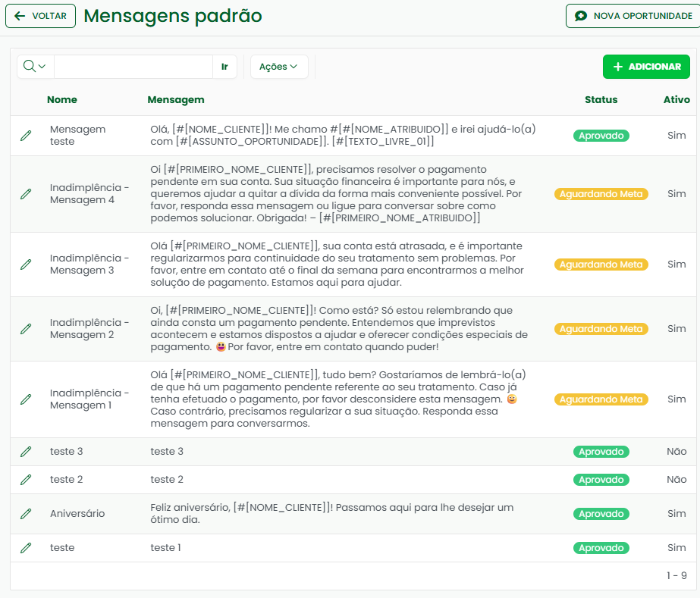Image resolution: width=700 pixels, height=598 pixels.
Task: Open editor for Inadimplência - Mensagem 3
Action: coord(26,265)
